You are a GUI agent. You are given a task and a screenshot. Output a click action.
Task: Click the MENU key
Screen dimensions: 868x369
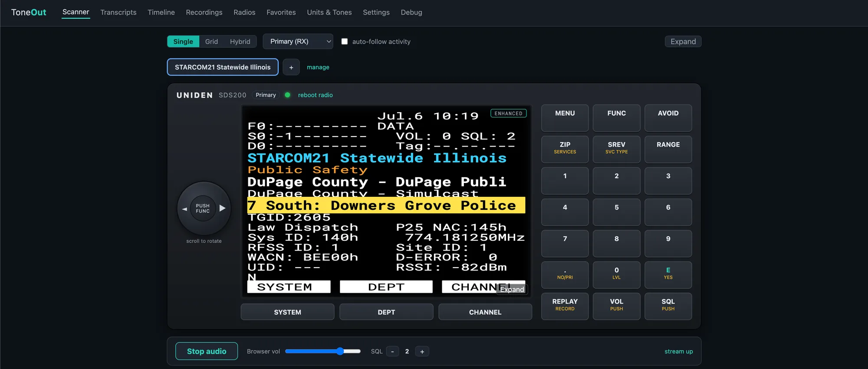565,118
